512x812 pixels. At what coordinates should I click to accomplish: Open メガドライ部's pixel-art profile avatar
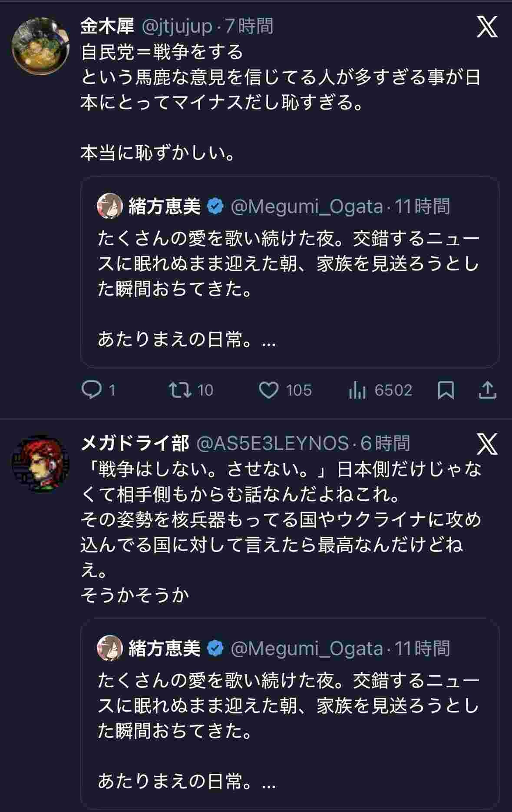point(40,464)
